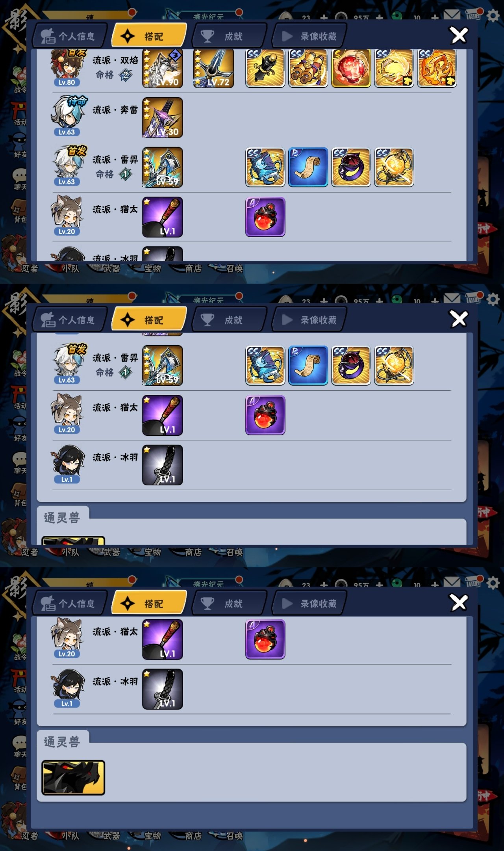
Task: Switch to 成就 tab in the topmost panel
Action: coord(230,36)
